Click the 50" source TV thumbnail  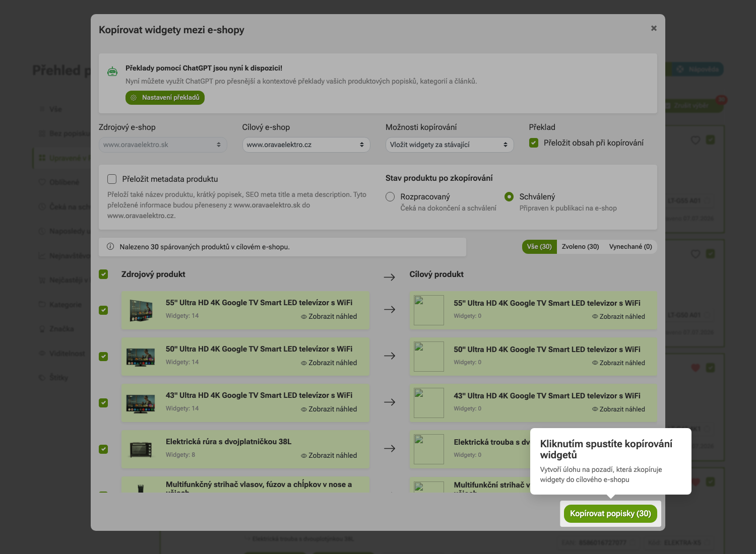(x=141, y=357)
